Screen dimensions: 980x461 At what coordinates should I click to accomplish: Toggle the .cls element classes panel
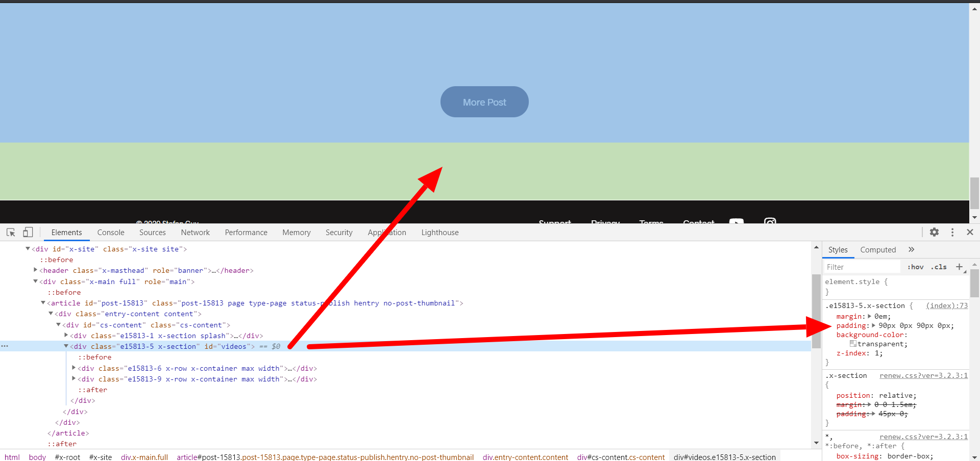[939, 267]
